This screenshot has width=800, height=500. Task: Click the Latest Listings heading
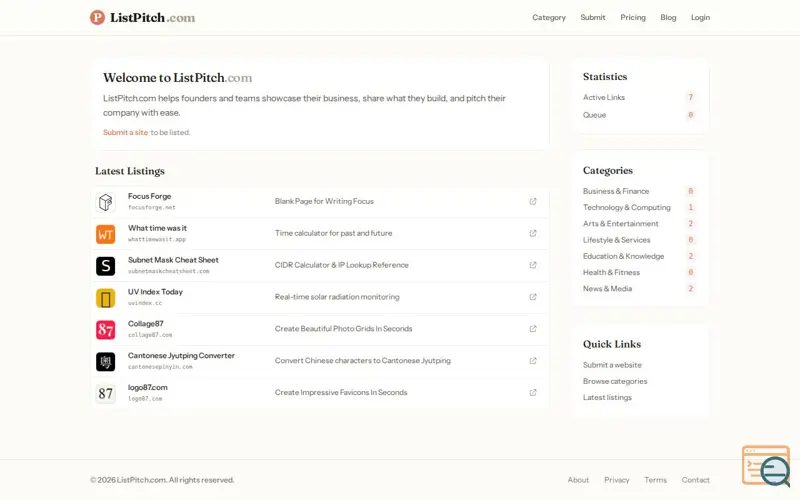tap(130, 171)
